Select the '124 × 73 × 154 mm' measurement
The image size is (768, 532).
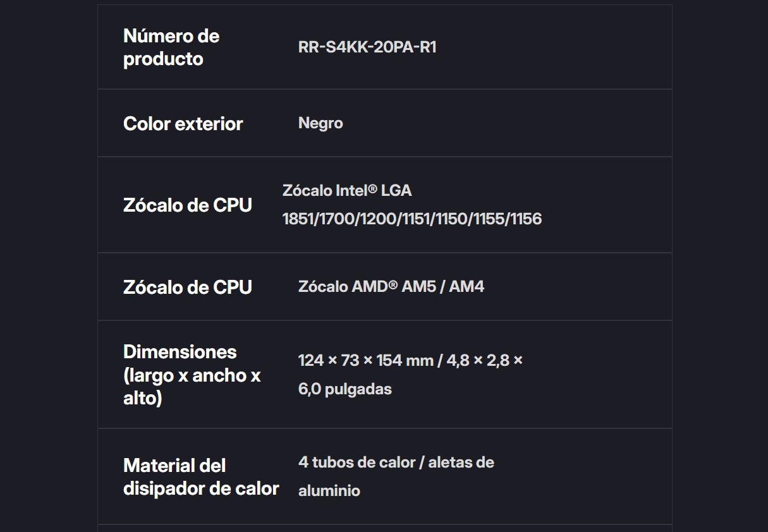(365, 361)
